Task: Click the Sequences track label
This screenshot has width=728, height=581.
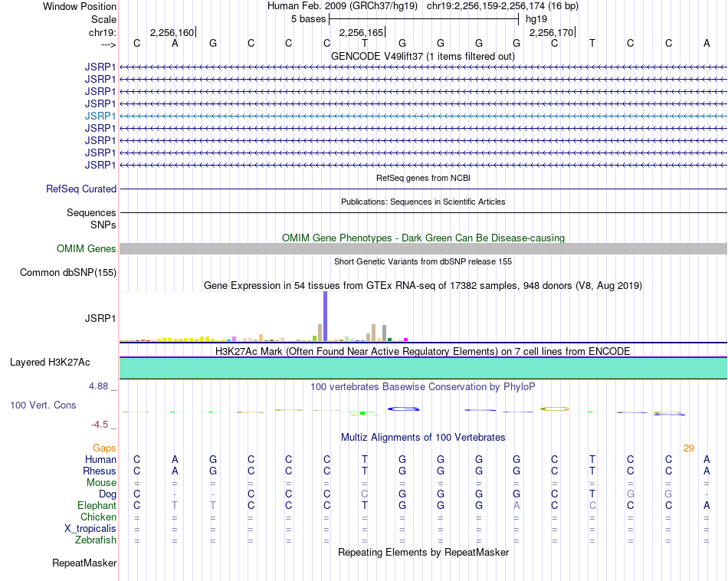Action: pyautogui.click(x=91, y=213)
